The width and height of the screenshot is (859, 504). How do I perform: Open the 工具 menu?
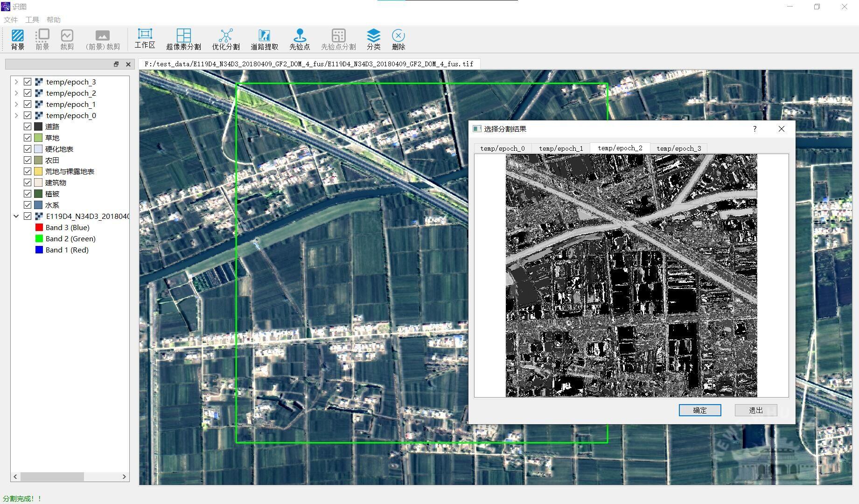[x=32, y=20]
